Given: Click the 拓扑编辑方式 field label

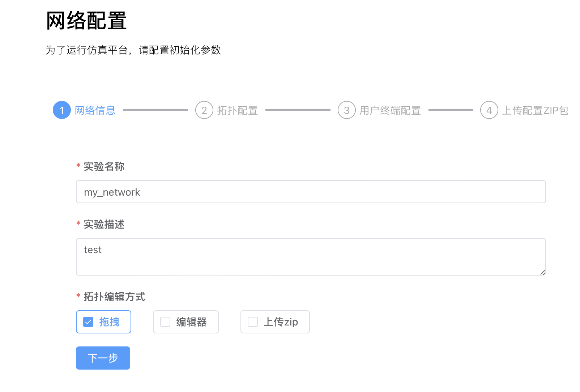Looking at the screenshot, I should [x=114, y=297].
